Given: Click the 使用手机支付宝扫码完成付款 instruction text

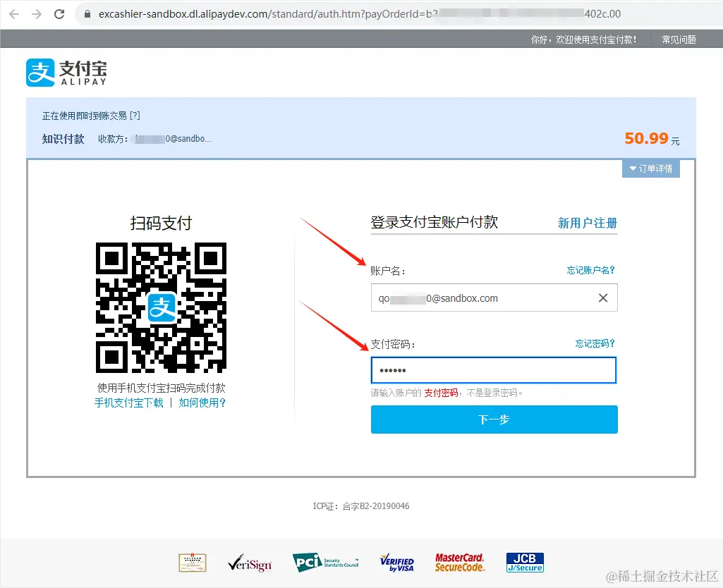Looking at the screenshot, I should point(161,388).
